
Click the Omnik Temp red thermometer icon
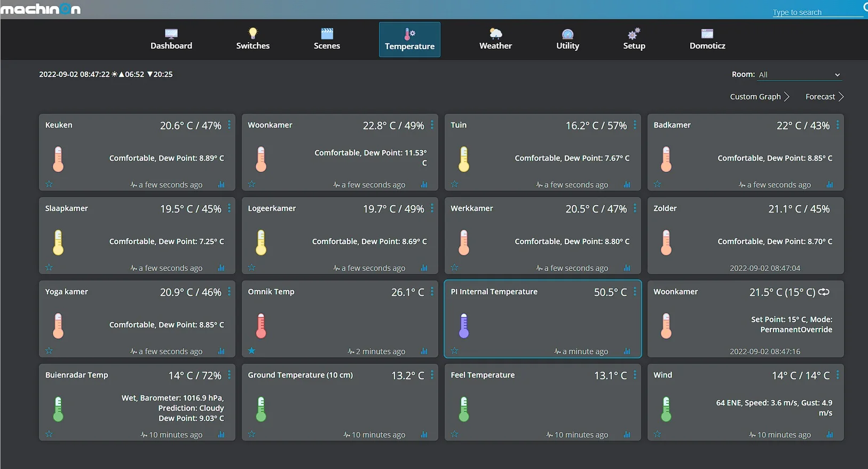tap(261, 326)
